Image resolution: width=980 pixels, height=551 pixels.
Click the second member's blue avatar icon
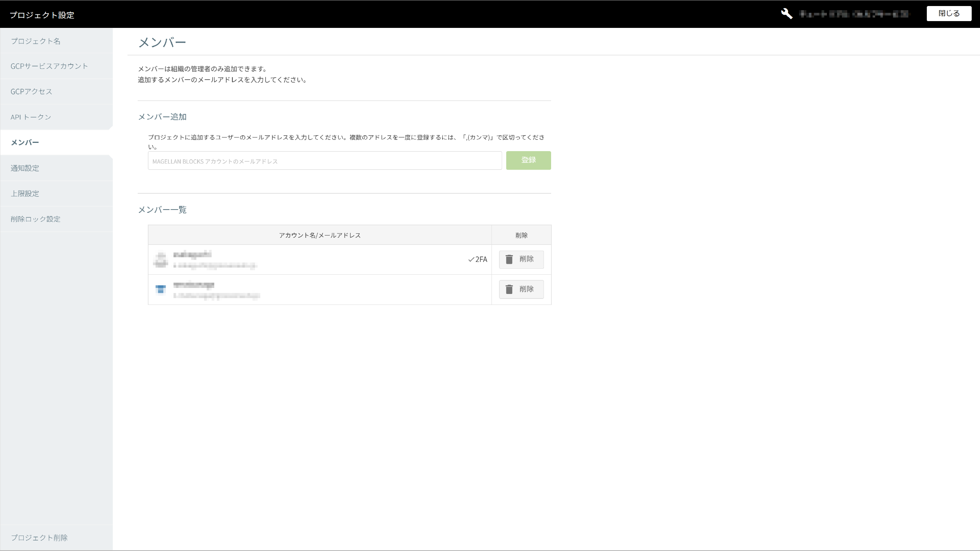(x=161, y=289)
